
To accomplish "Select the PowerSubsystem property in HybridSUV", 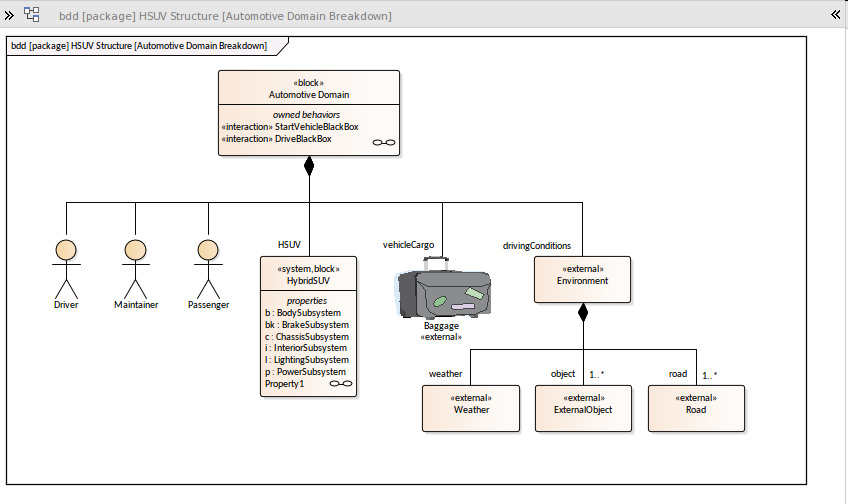I will pyautogui.click(x=306, y=372).
